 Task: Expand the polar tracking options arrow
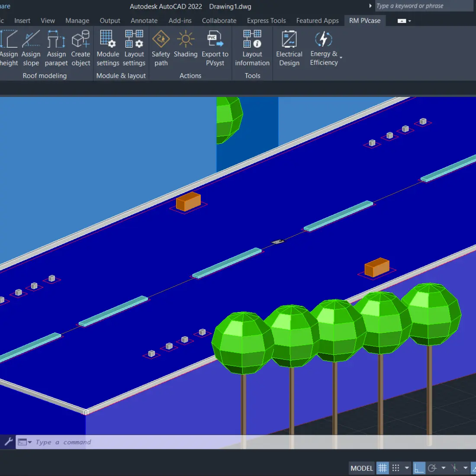[x=444, y=468]
